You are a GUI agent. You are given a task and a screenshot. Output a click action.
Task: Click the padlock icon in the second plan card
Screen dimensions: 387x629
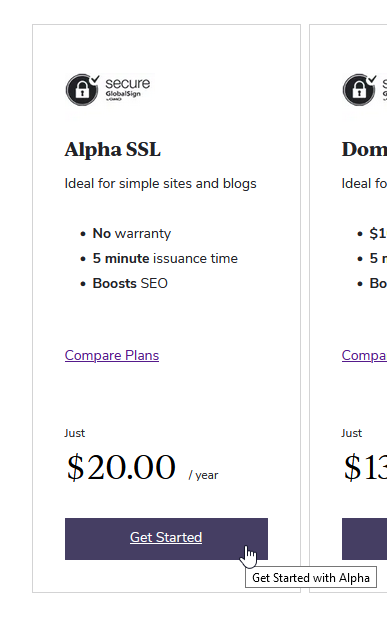pos(360,90)
